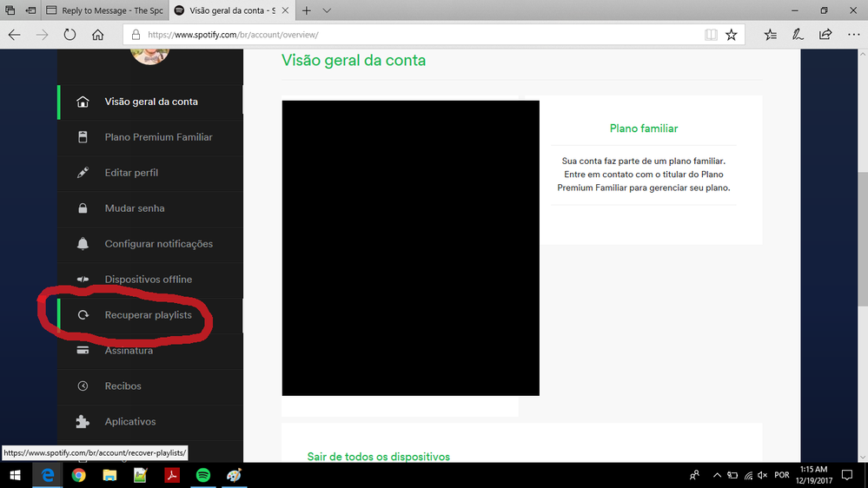Viewport: 868px width, 488px height.
Task: Open the Windows Start menu
Action: (x=16, y=475)
